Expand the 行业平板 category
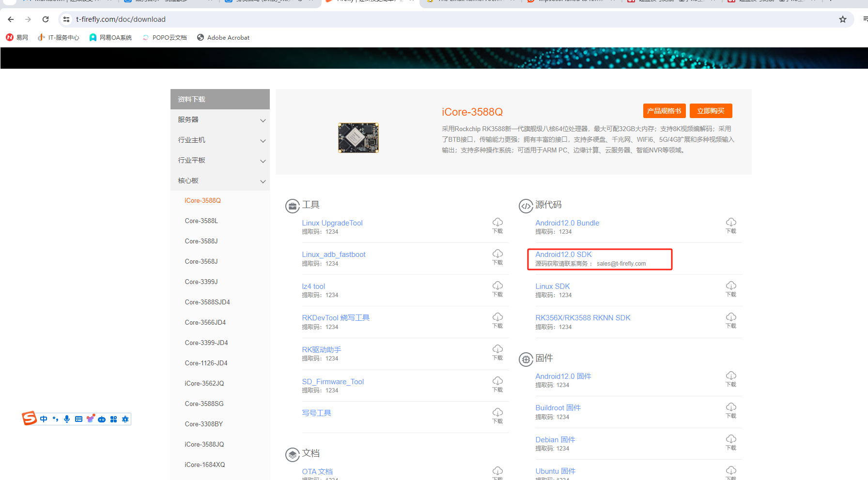 coord(220,160)
